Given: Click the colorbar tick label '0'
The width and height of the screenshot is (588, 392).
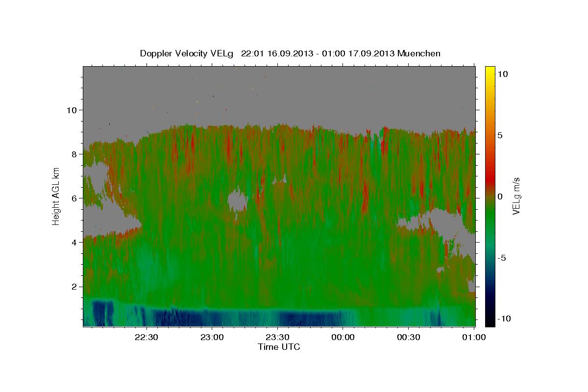Looking at the screenshot, I should (x=500, y=196).
